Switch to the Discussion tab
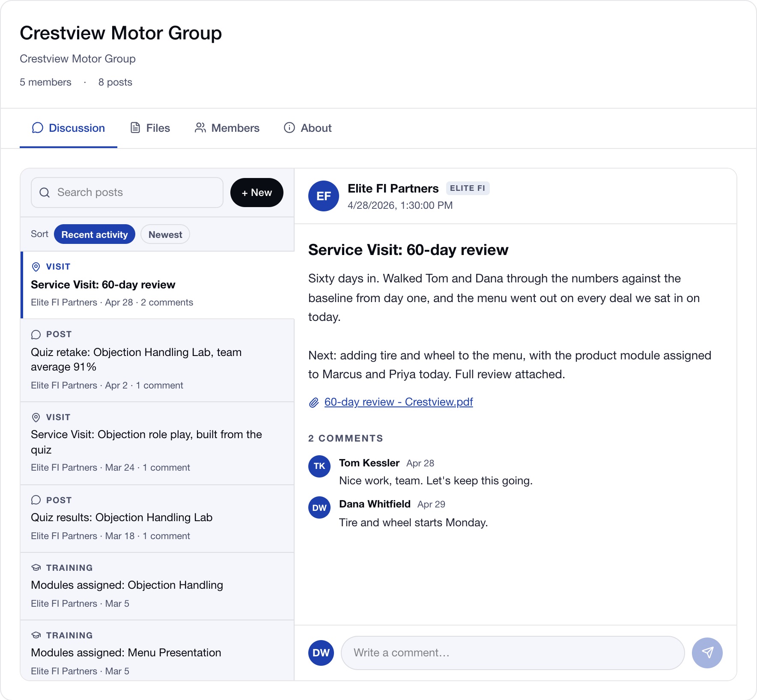The image size is (757, 700). tap(69, 128)
